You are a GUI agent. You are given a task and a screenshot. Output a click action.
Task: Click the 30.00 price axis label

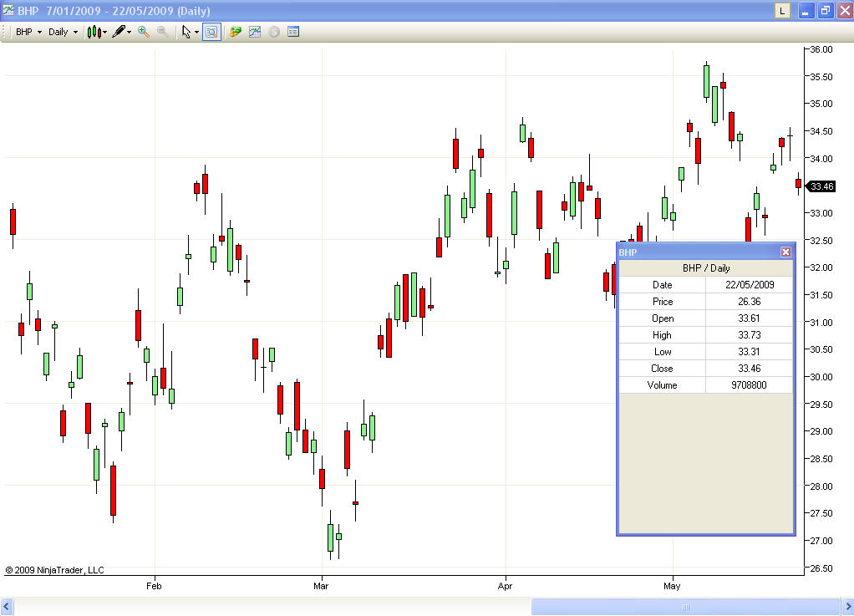click(821, 377)
